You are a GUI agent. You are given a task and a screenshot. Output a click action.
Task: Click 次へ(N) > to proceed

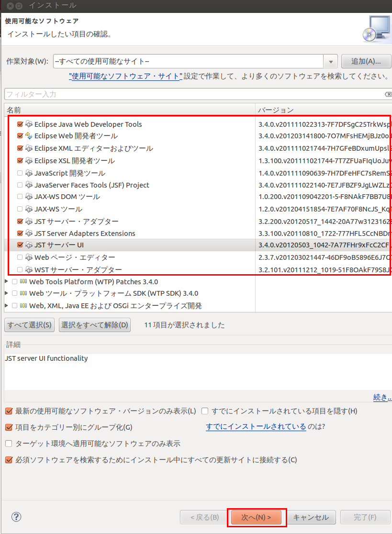point(256,517)
